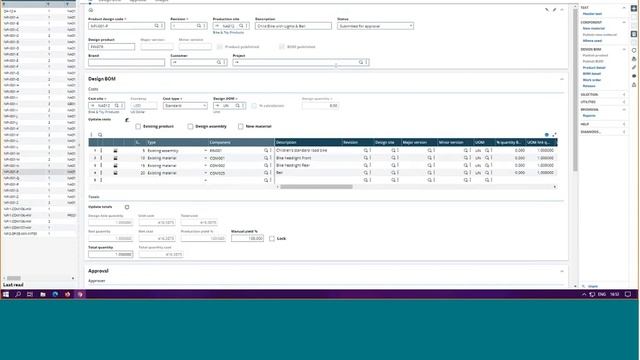Open Windows notification center
Screen dimensions: 640x360
click(628, 294)
